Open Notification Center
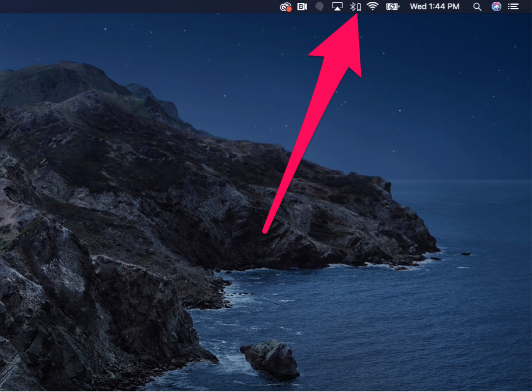The image size is (532, 392). (513, 6)
